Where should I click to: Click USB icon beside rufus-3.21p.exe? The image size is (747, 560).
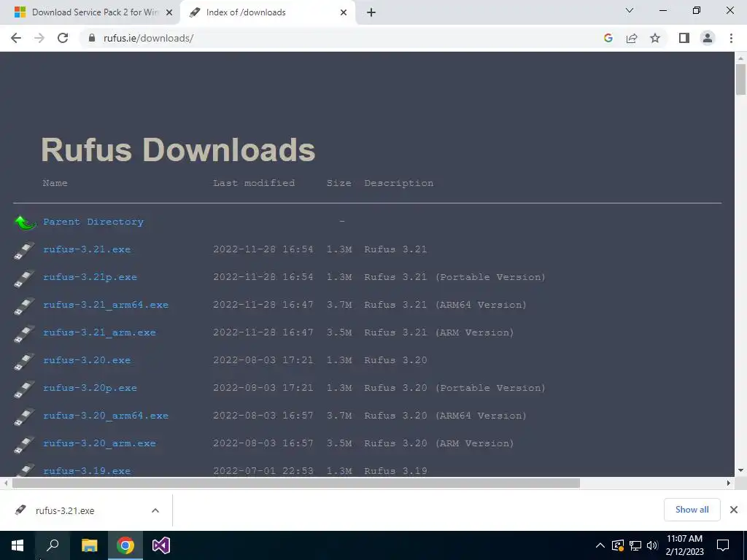(24, 278)
